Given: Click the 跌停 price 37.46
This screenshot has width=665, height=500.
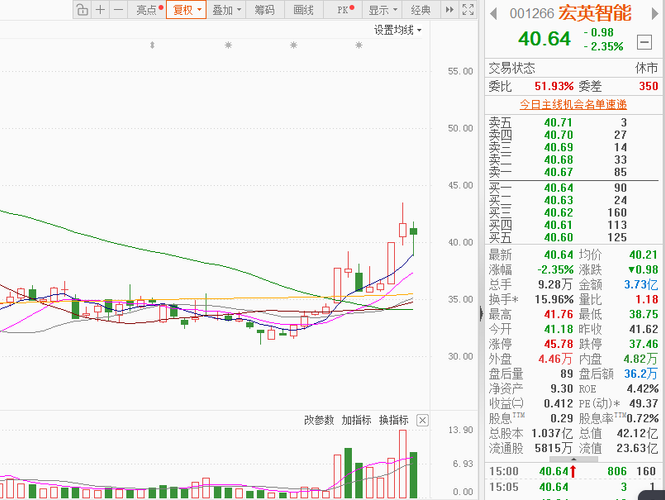Looking at the screenshot, I should click(x=644, y=344).
